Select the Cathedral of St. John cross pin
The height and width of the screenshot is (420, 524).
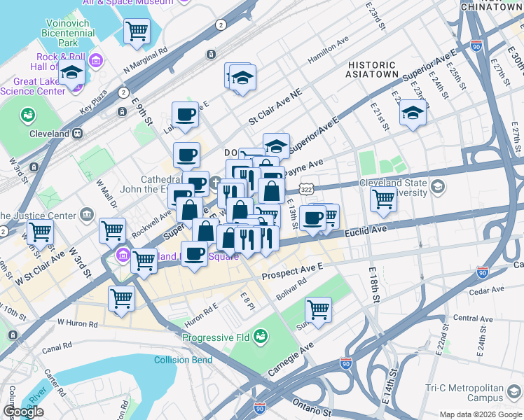216,183
